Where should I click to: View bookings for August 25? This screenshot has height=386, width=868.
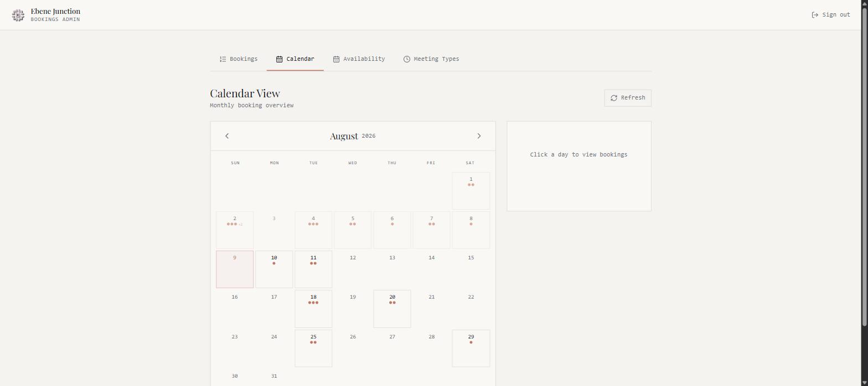coord(313,348)
